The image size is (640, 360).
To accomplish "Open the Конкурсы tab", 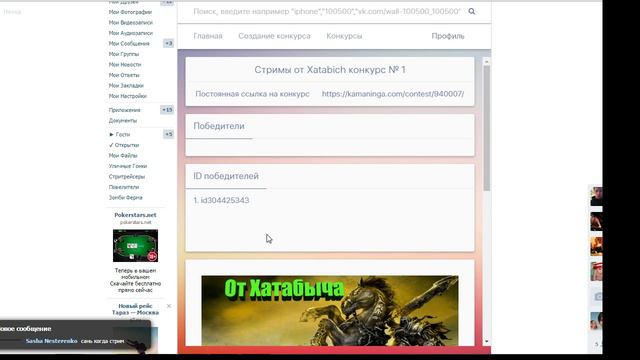I will [x=344, y=36].
